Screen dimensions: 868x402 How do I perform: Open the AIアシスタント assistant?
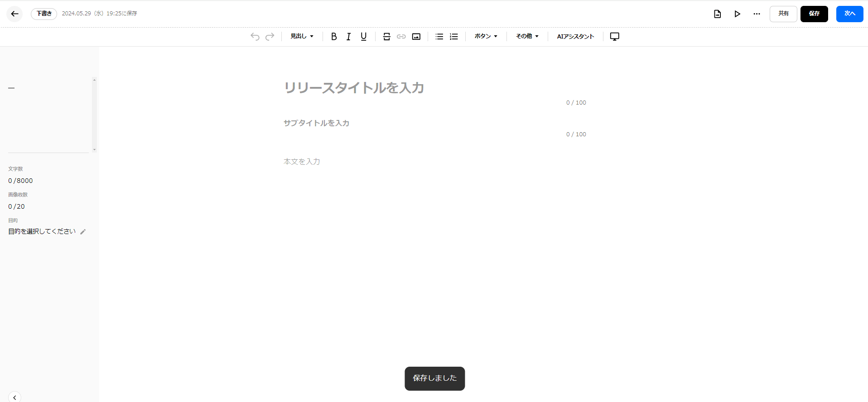point(575,37)
